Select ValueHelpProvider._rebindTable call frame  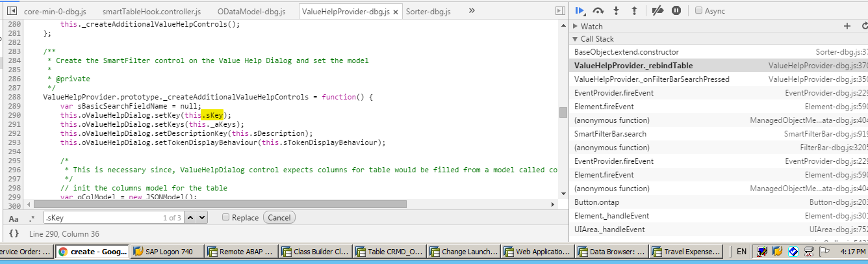[719, 65]
